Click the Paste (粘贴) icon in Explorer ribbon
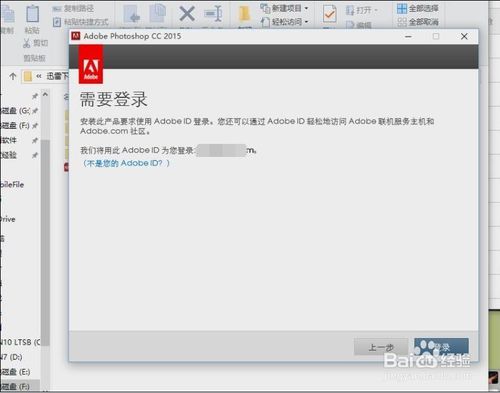500x393 pixels. (x=32, y=14)
